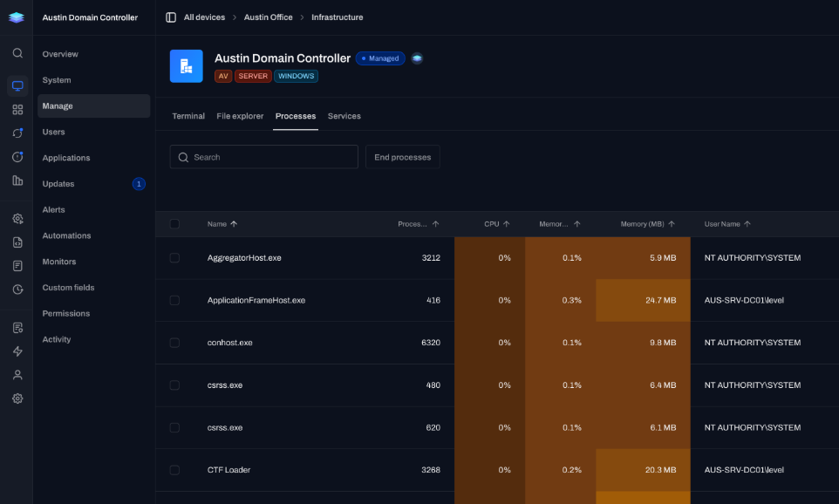839x504 pixels.
Task: Open the devices monitor icon in sidebar
Action: (17, 85)
